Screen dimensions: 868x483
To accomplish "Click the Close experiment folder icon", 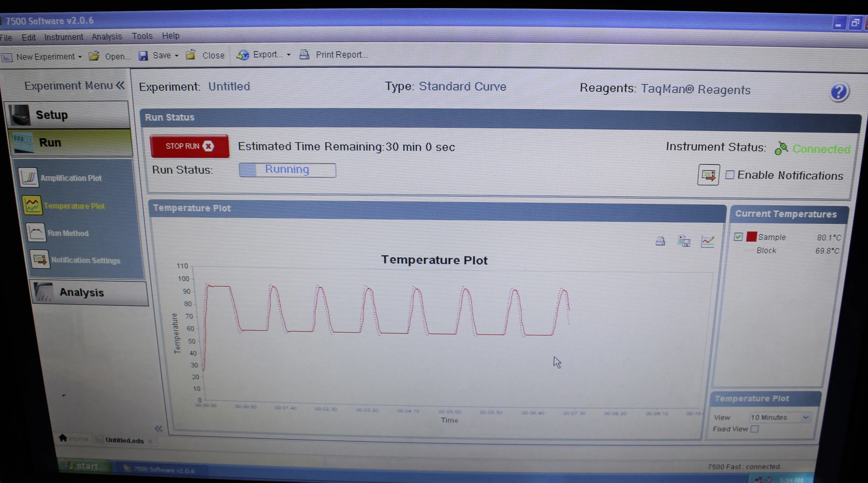I will coord(191,55).
